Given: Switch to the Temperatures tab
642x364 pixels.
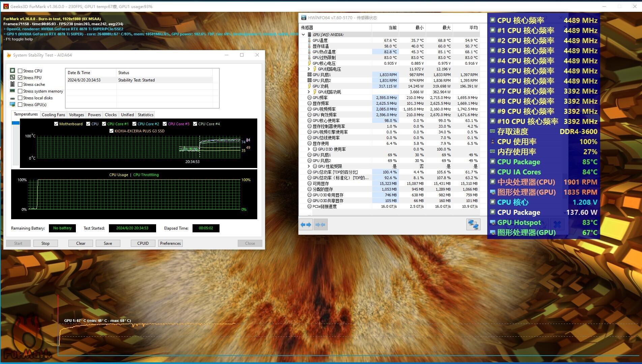Looking at the screenshot, I should pos(26,114).
